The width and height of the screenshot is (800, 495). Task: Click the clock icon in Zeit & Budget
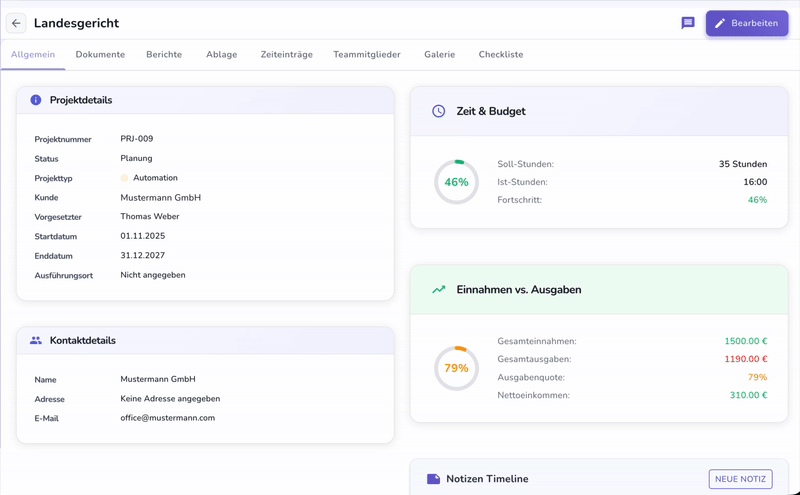[x=438, y=111]
